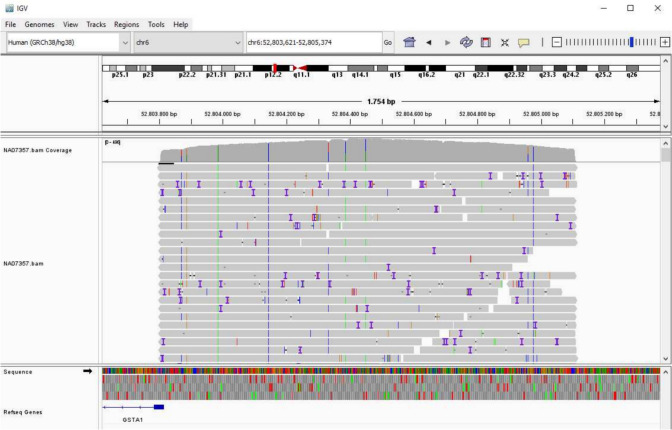Click the red marker on chromosome ideogram

coord(275,68)
